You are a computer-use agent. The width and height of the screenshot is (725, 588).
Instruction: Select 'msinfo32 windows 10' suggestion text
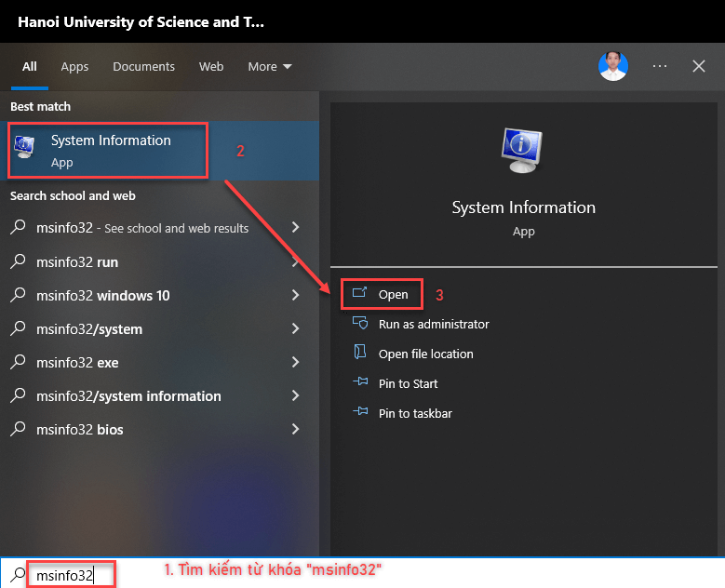point(102,295)
